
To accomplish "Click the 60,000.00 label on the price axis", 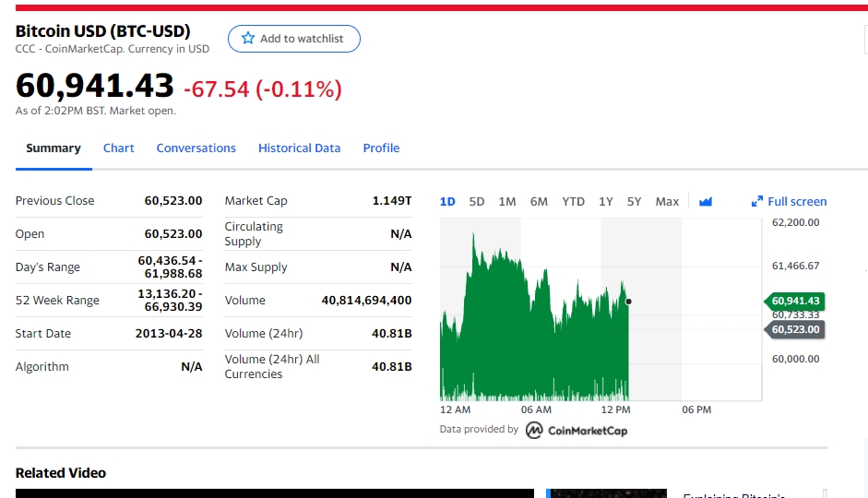I will point(795,359).
